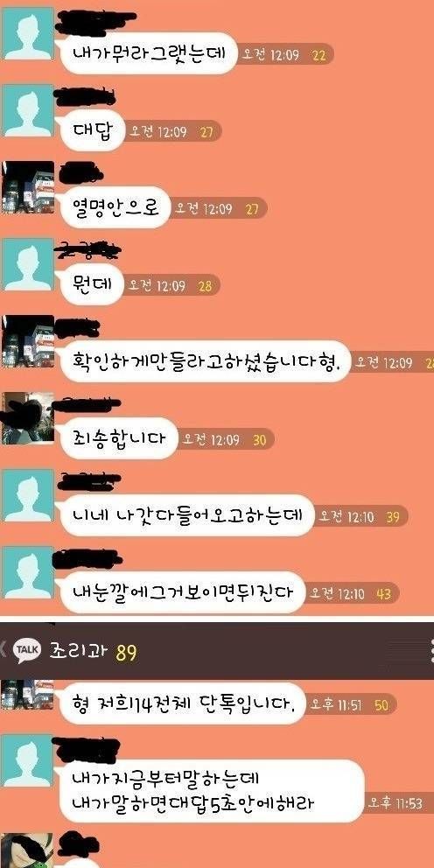Open the three-dot menu in chat header
434x868 pixels.
(x=431, y=652)
